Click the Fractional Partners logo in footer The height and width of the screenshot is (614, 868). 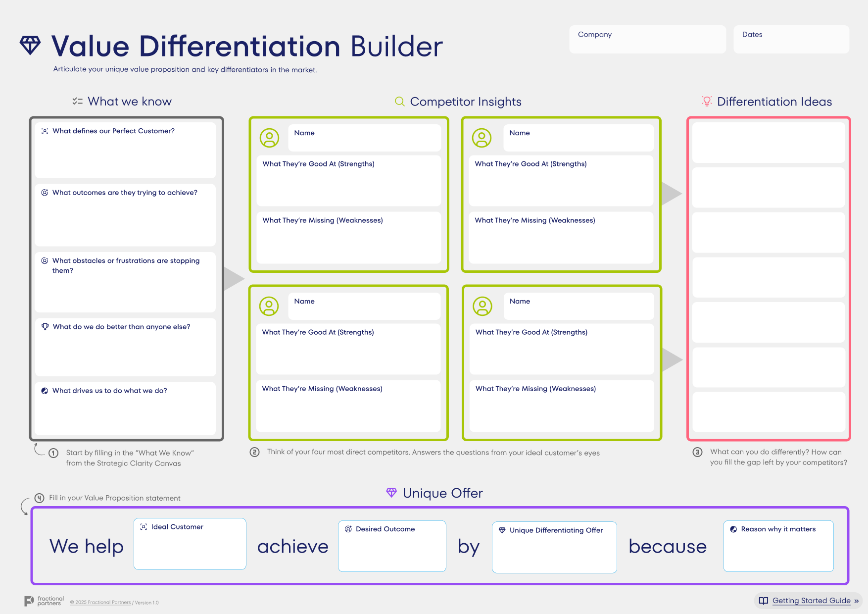click(x=44, y=601)
